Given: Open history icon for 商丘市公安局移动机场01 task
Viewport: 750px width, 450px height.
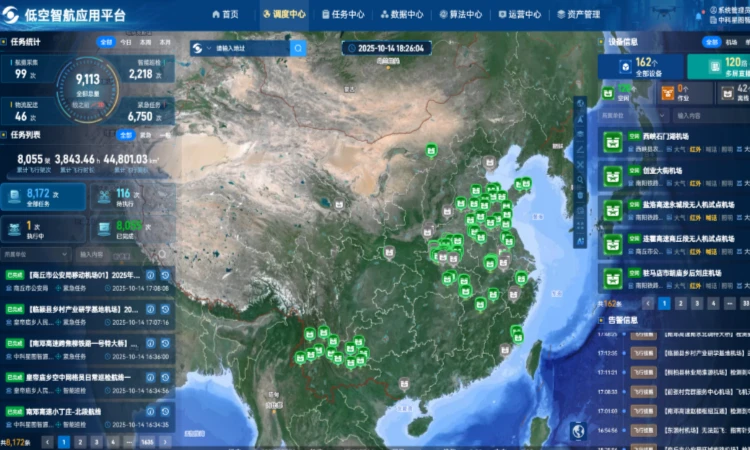Looking at the screenshot, I should coord(165,275).
